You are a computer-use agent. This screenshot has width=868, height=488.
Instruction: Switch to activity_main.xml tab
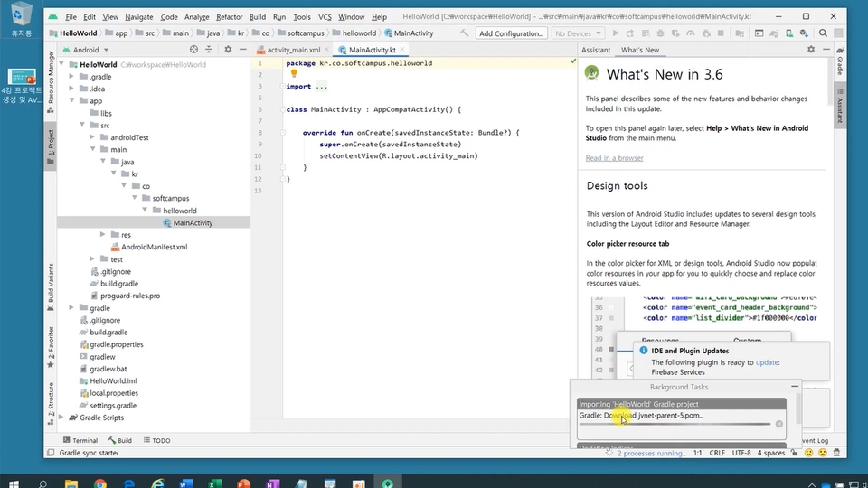coord(292,49)
